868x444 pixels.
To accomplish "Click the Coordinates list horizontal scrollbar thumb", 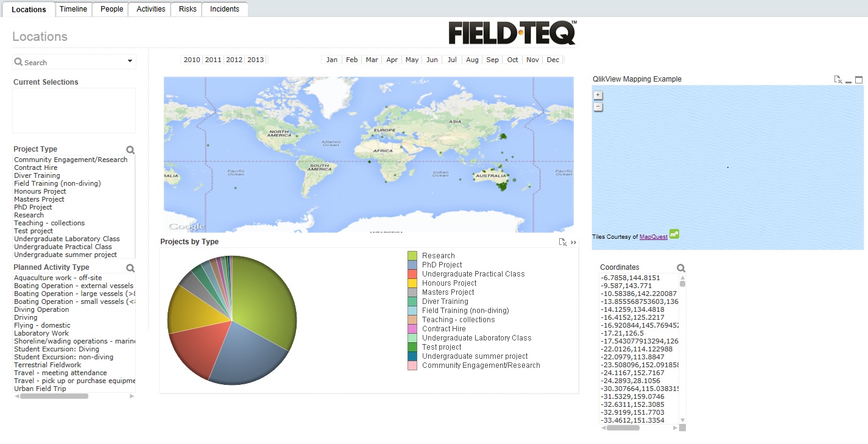I will [623, 428].
